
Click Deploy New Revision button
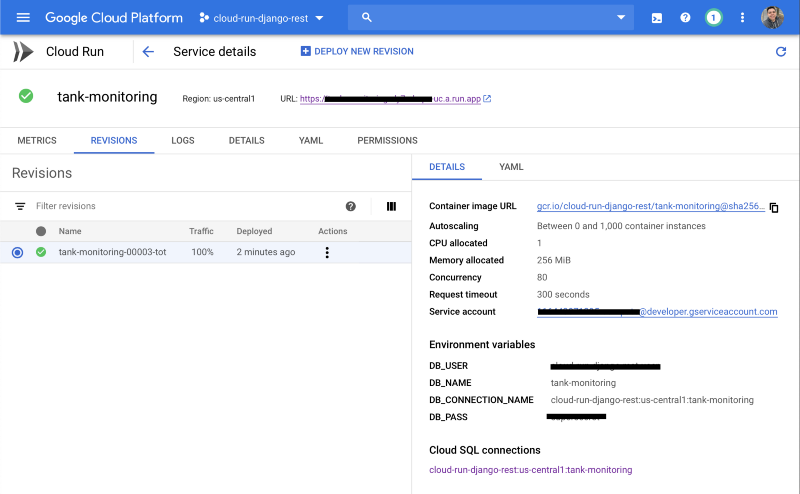click(x=357, y=51)
